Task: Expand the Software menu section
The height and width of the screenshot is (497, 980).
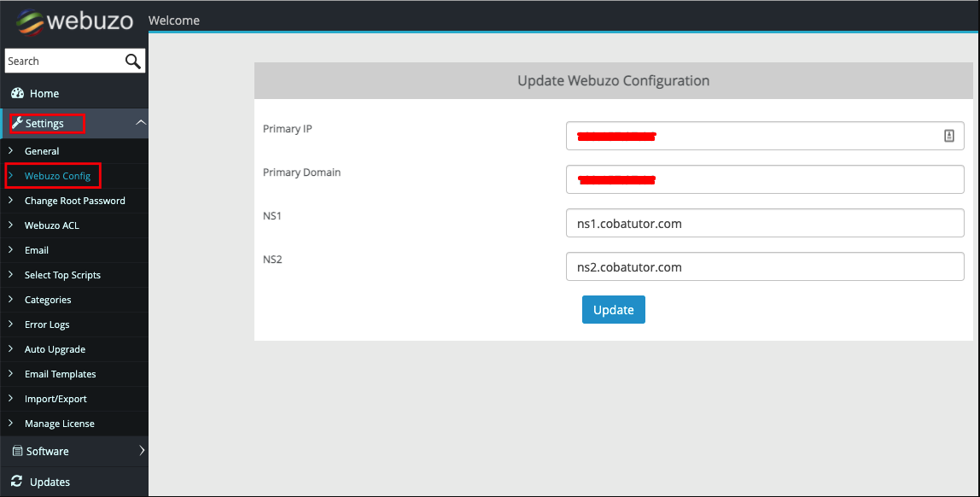Action: [141, 451]
